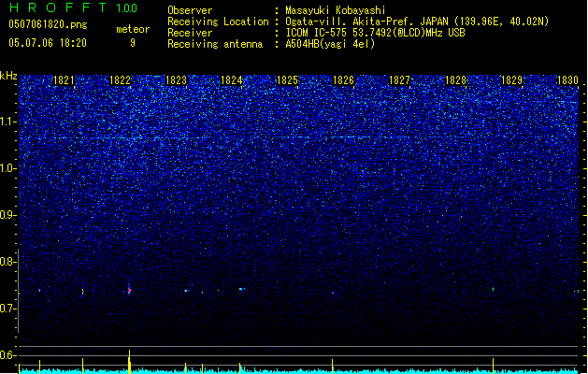Click the 1.0 frequency axis label

[7, 168]
